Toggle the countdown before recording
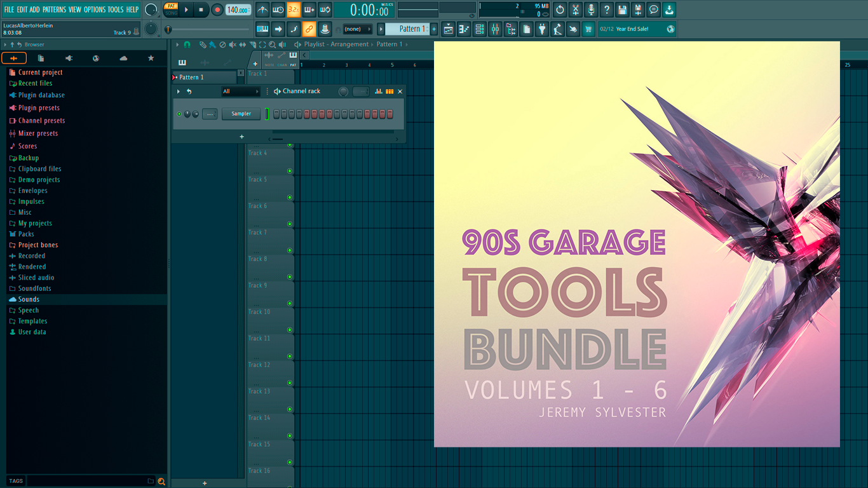Viewport: 868px width, 488px height. coord(294,10)
